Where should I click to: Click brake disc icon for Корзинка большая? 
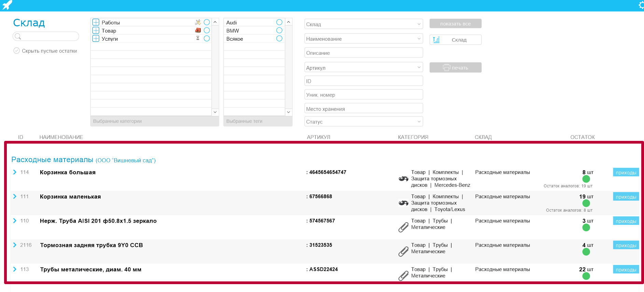coord(403,179)
